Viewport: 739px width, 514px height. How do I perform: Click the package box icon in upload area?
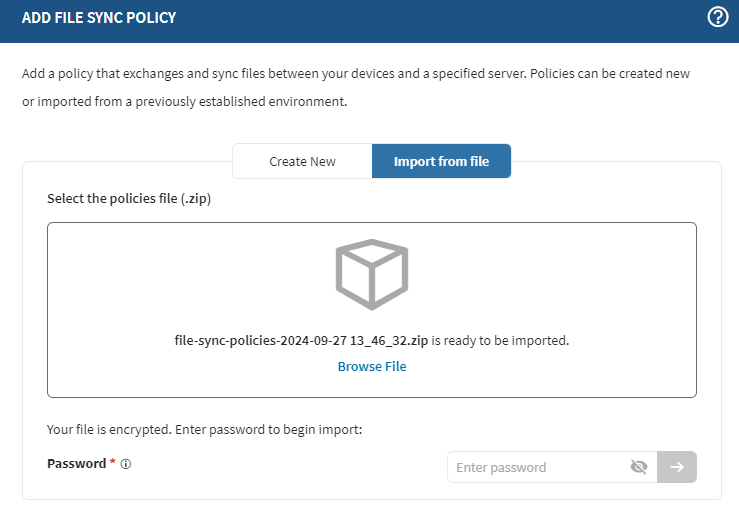(372, 273)
